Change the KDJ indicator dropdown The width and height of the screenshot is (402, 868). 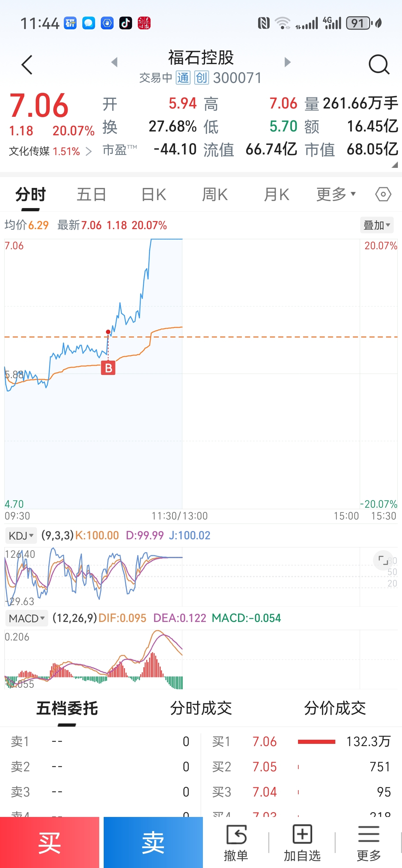pos(21,535)
